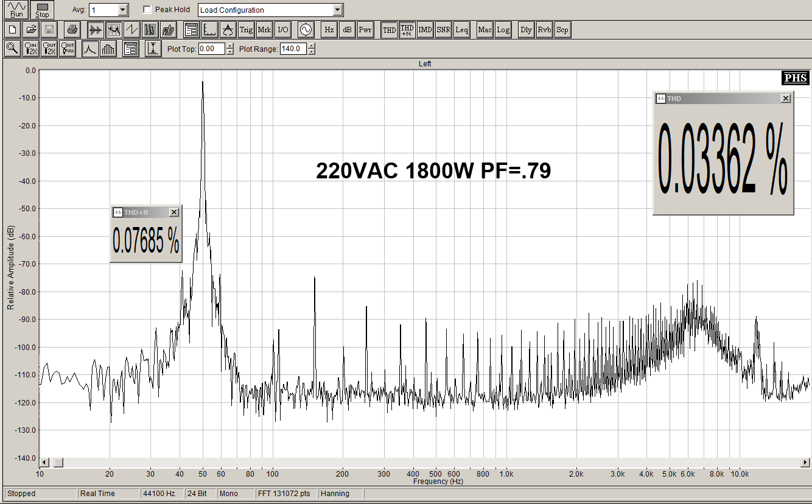This screenshot has width=812, height=504.
Task: Open a file using the folder icon
Action: (x=30, y=29)
